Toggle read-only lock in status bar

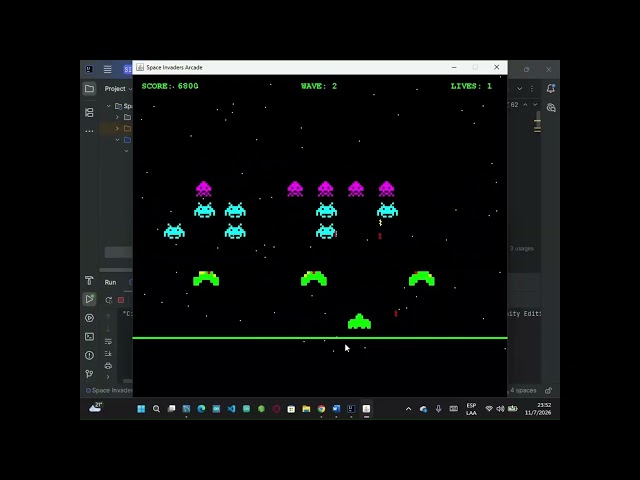pos(549,391)
